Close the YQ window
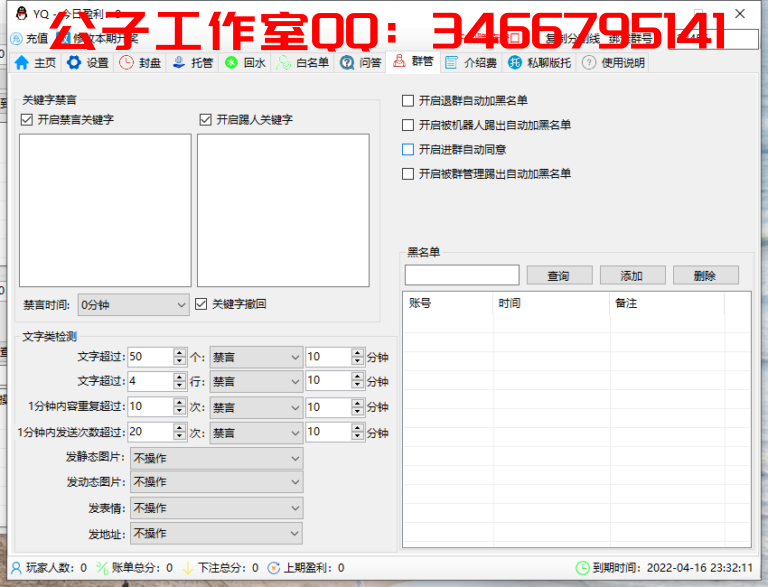The image size is (768, 587). 740,14
